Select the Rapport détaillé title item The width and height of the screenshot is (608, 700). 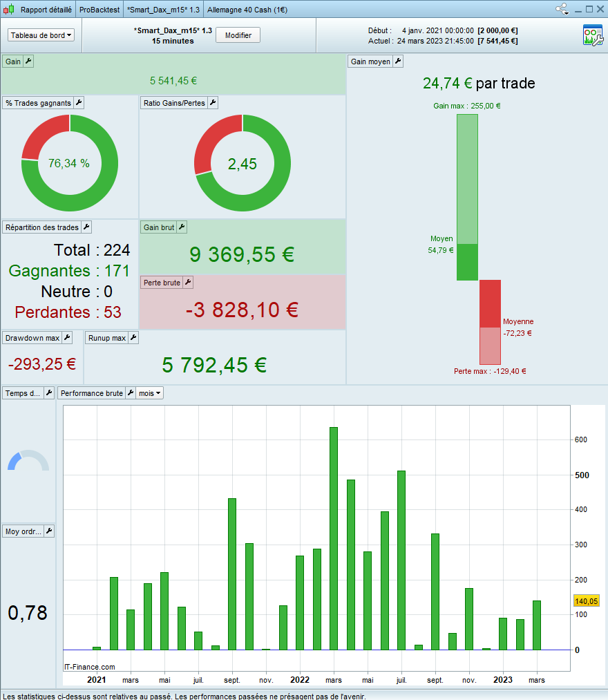[46, 10]
